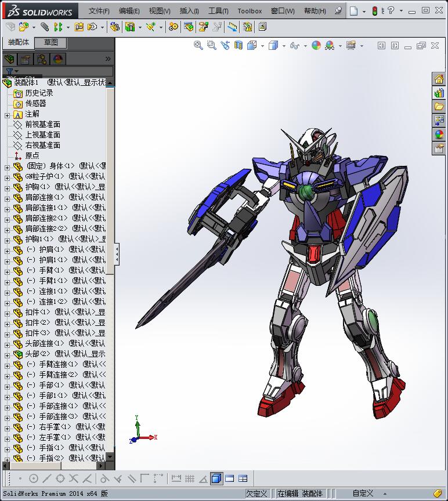
Task: Open the Custom Properties task pane icon
Action: coord(439,149)
